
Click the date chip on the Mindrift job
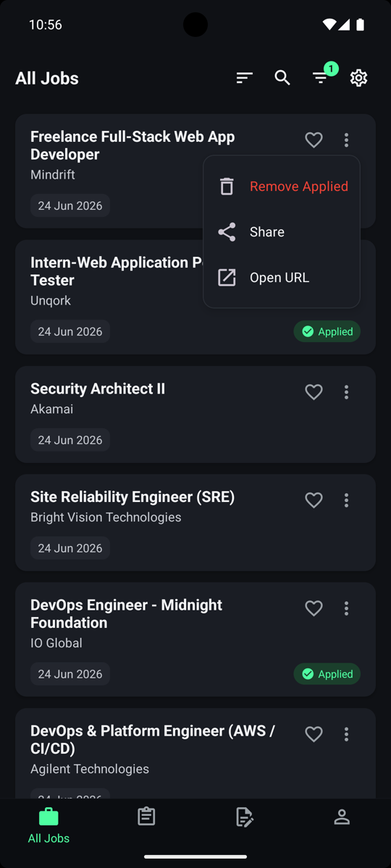(x=70, y=205)
